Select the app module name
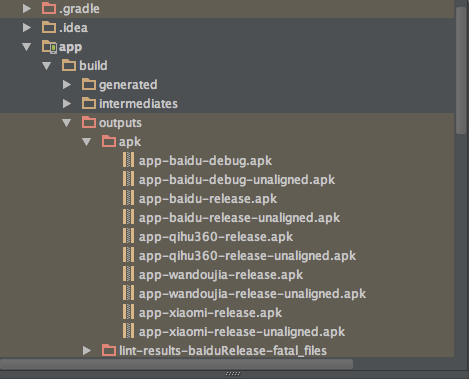Image resolution: width=469 pixels, height=379 pixels. point(70,47)
